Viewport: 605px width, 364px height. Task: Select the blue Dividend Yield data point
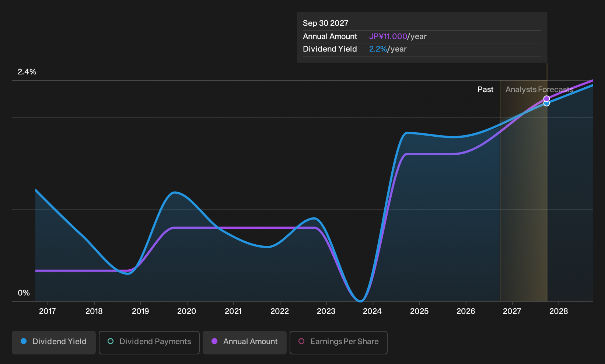[x=547, y=104]
